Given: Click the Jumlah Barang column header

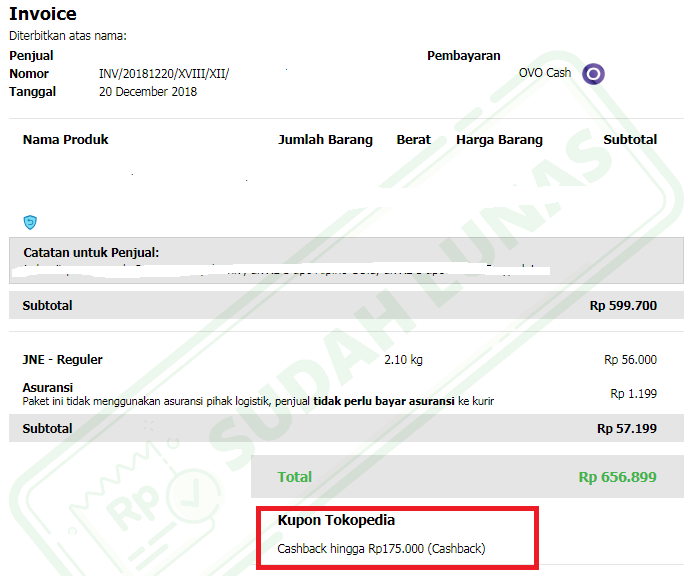Looking at the screenshot, I should pos(325,140).
